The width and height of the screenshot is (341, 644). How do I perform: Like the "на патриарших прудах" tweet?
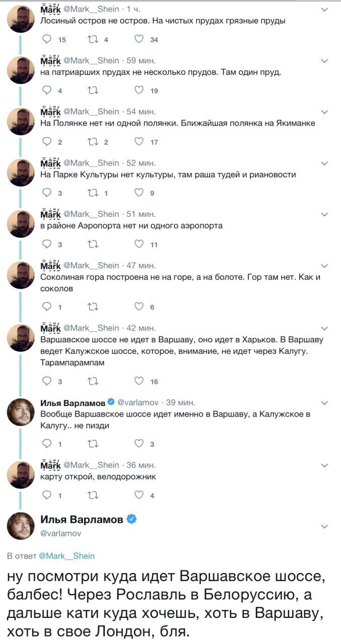140,91
